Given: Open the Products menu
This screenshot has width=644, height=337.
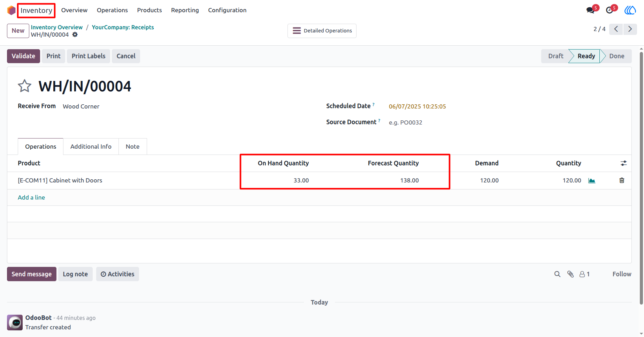Looking at the screenshot, I should tap(149, 10).
